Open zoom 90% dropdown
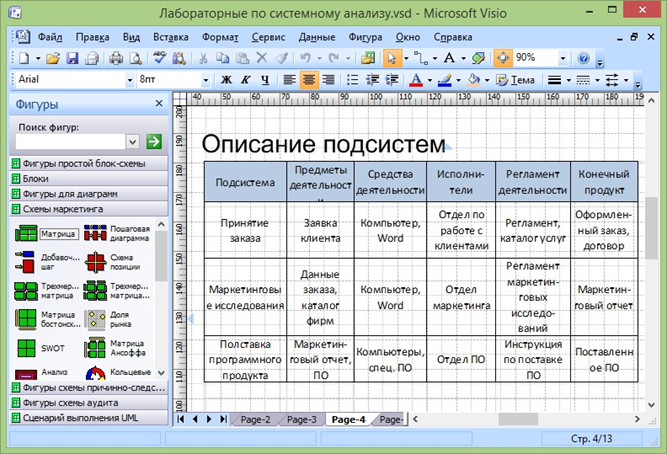667x454 pixels. 563,58
